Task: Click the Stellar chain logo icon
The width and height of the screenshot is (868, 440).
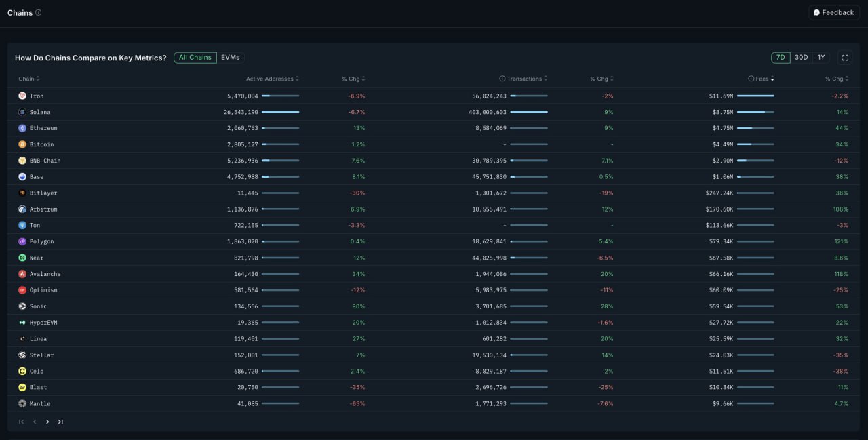Action: [x=22, y=355]
